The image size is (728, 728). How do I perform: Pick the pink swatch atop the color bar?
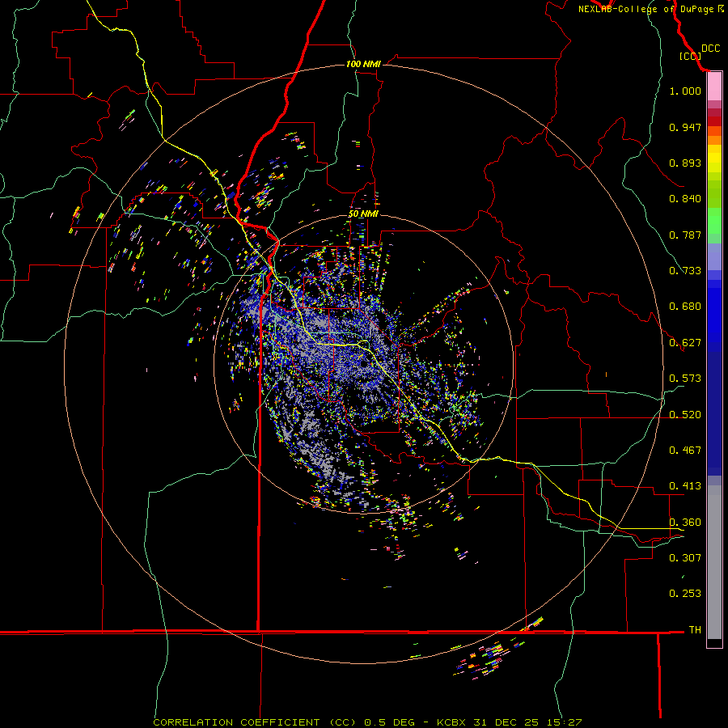[714, 87]
